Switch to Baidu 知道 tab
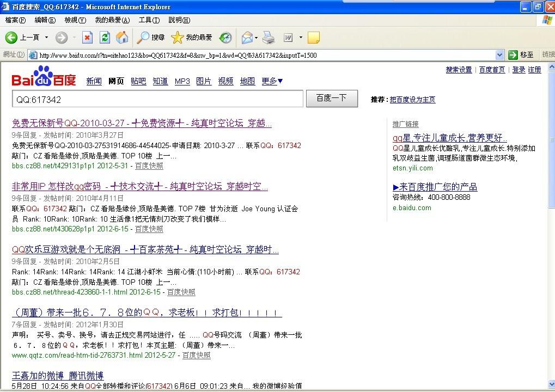 pyautogui.click(x=160, y=81)
